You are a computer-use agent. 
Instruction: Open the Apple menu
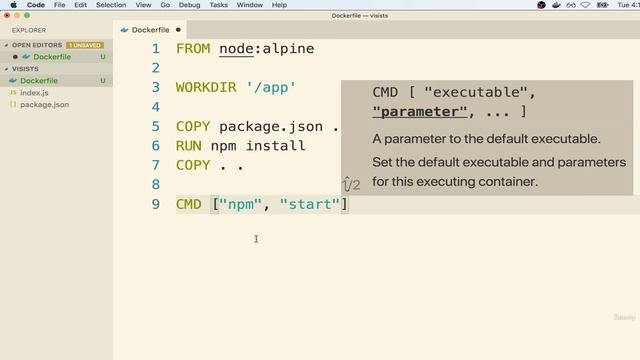point(13,5)
